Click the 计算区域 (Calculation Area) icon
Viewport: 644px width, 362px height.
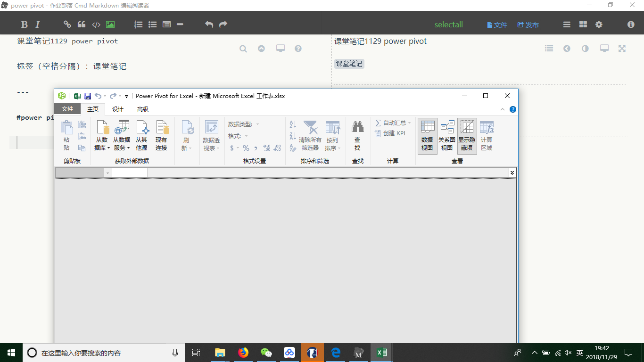[487, 135]
